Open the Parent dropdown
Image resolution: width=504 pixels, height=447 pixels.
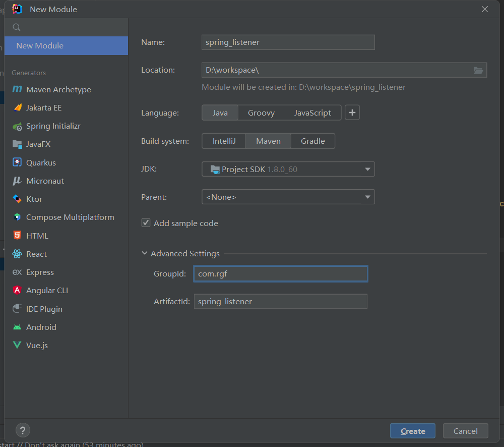(288, 197)
